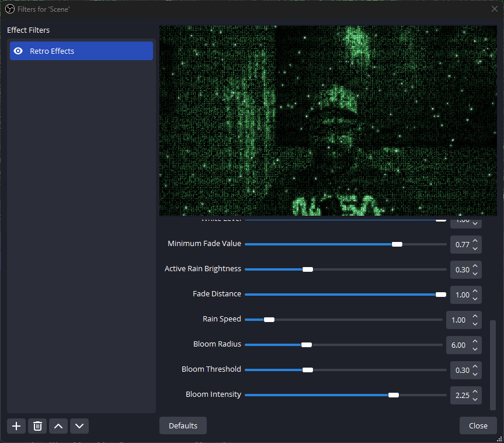Click the filter preview image
Viewport: 504px width, 443px height.
[x=328, y=120]
